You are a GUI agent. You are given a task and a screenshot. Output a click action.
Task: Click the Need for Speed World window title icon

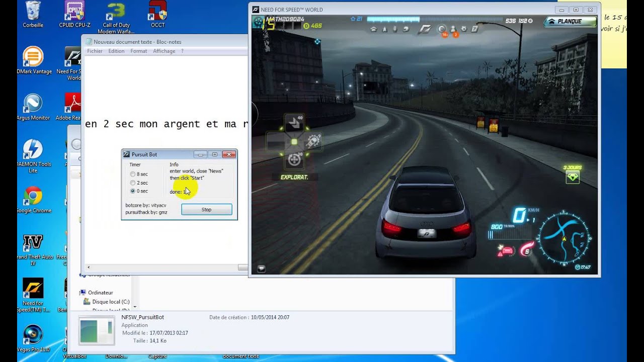tap(256, 10)
